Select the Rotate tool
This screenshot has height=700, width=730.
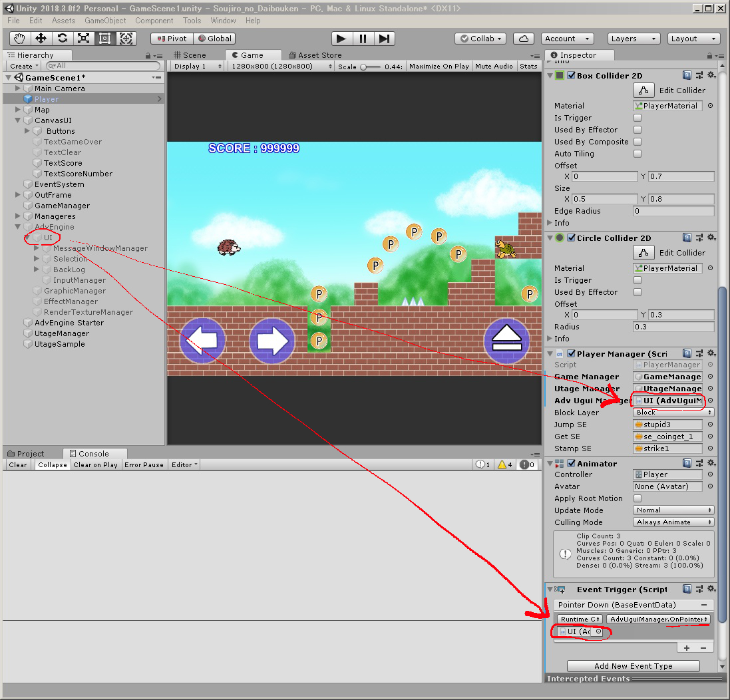coord(62,39)
